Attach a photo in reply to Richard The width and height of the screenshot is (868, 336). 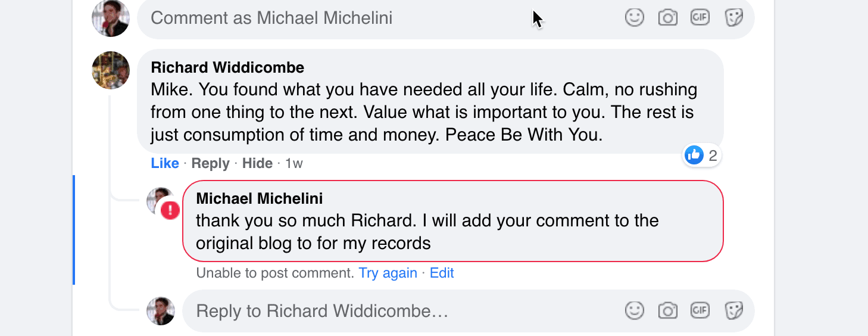pyautogui.click(x=668, y=310)
